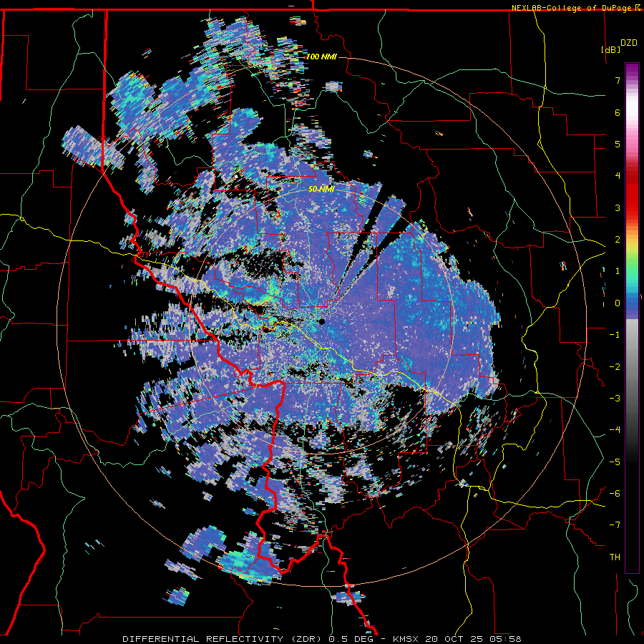This screenshot has height=644, width=644.
Task: Click the -3 value on the color scale
Action: 615,399
